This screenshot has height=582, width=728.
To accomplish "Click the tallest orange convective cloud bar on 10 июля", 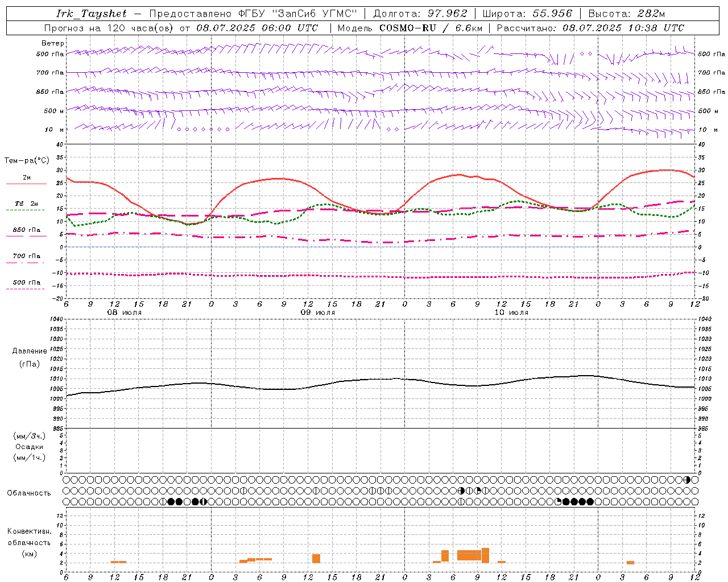I will 485,555.
